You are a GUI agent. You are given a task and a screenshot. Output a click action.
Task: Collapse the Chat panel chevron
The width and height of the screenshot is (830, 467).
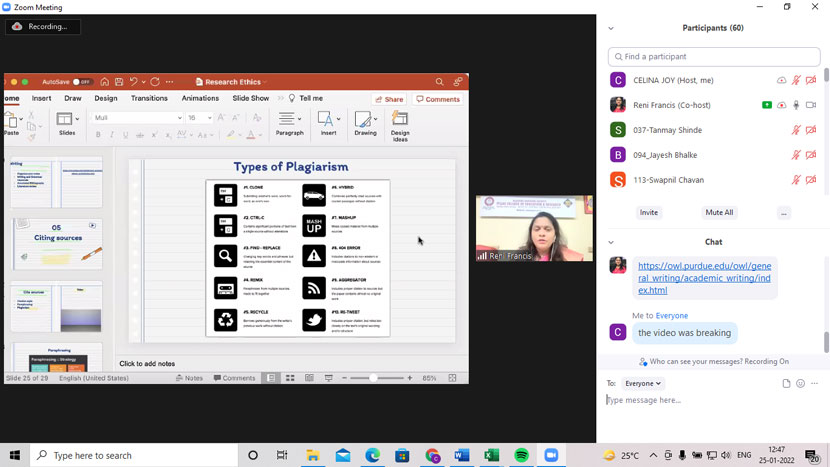[x=611, y=242]
